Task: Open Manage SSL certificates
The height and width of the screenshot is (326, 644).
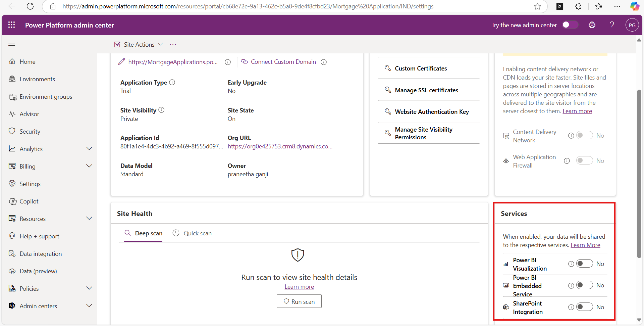Action: point(426,90)
